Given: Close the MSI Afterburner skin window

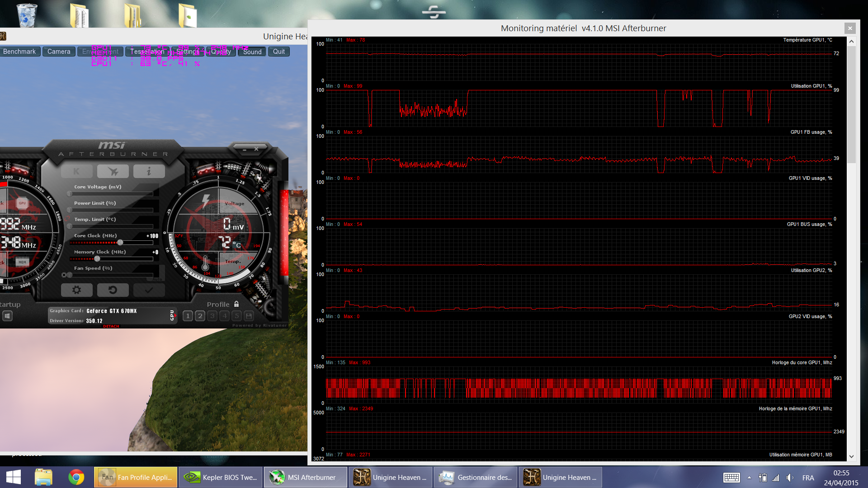Looking at the screenshot, I should tap(256, 149).
